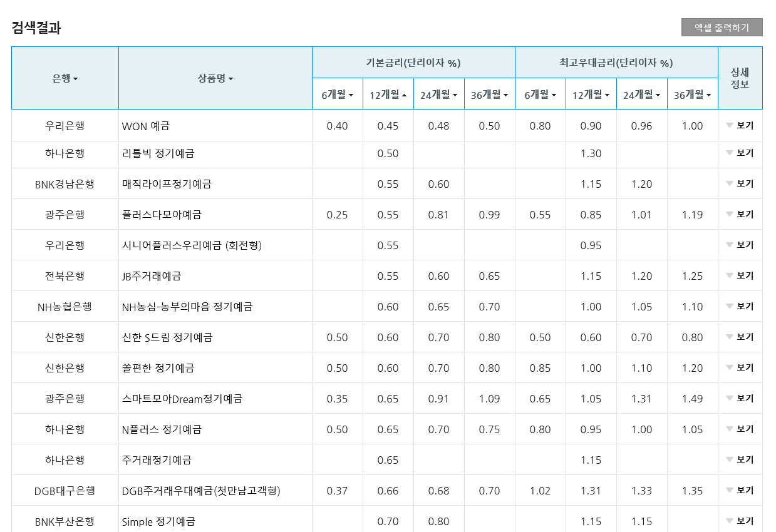
Task: Open 보기 details for JB주거래예금
Action: click(740, 275)
